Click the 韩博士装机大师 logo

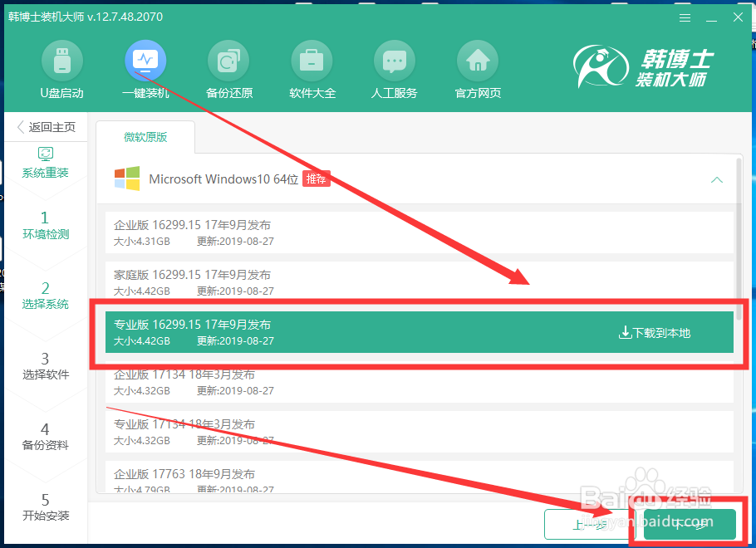pyautogui.click(x=644, y=66)
